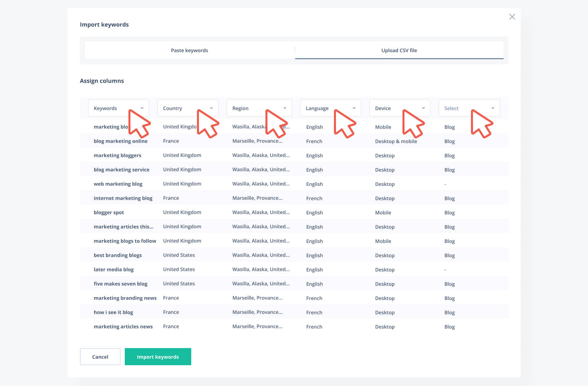This screenshot has width=588, height=386.
Task: Expand the Region column dropdown
Action: pyautogui.click(x=259, y=108)
